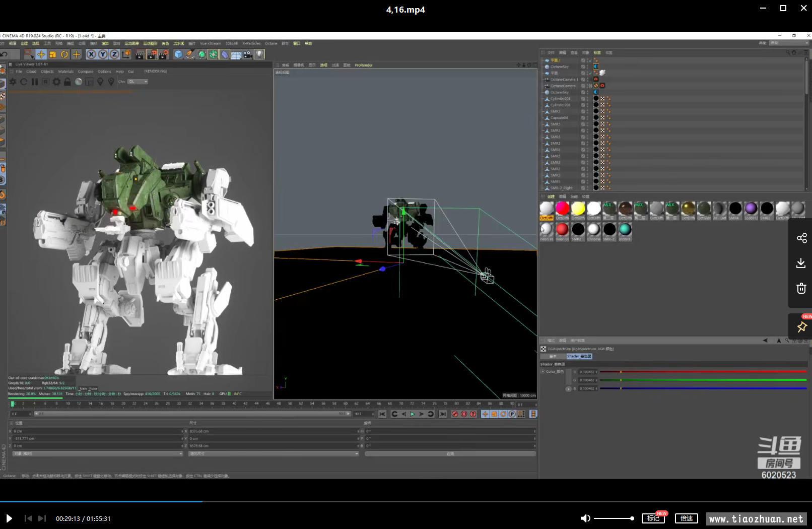Viewport: 812px width, 529px height.
Task: Click the green G color slider
Action: (x=703, y=380)
